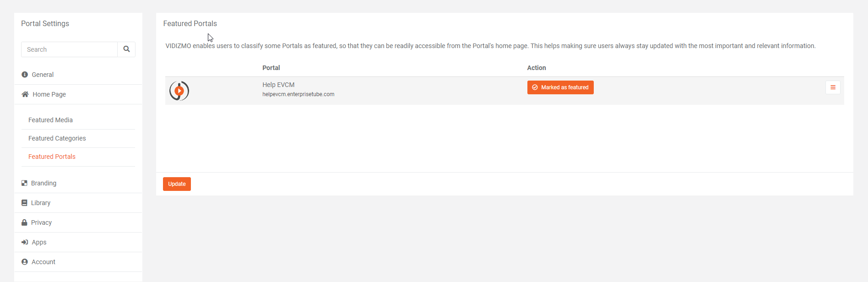Click the Apps sign-in arrow icon
The image size is (868, 282).
click(x=25, y=242)
